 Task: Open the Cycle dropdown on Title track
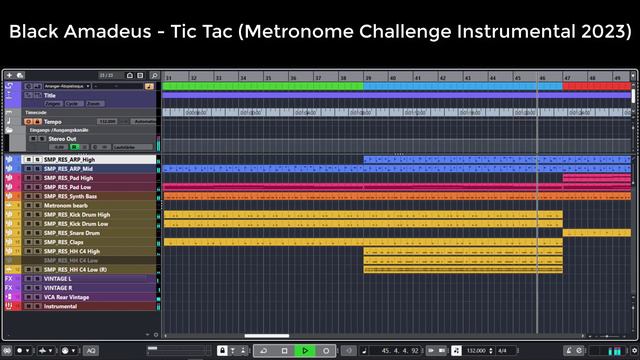[74, 104]
